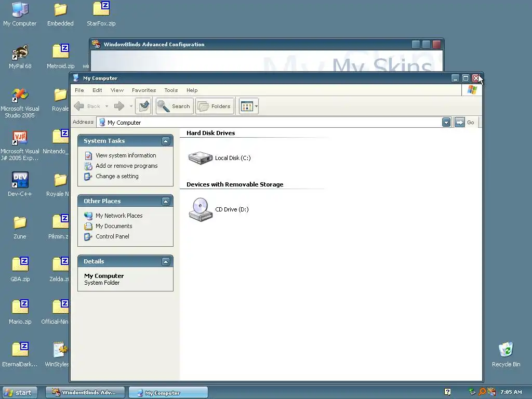Viewport: 532px width, 399px height.
Task: Click the Go button
Action: (x=465, y=122)
